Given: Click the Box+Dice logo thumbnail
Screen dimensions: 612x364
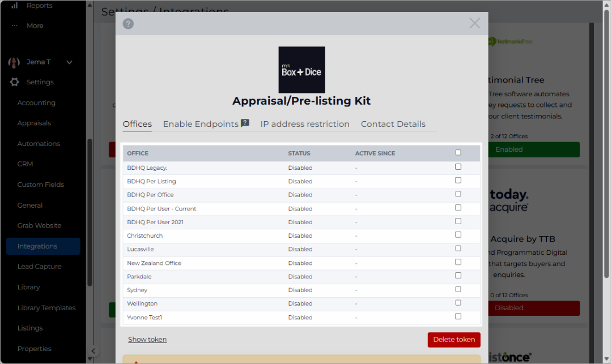Looking at the screenshot, I should 301,70.
